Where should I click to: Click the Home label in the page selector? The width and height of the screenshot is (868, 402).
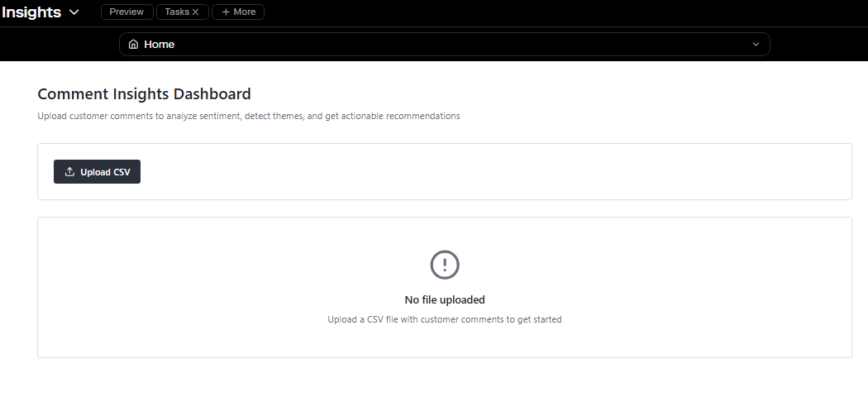tap(159, 45)
